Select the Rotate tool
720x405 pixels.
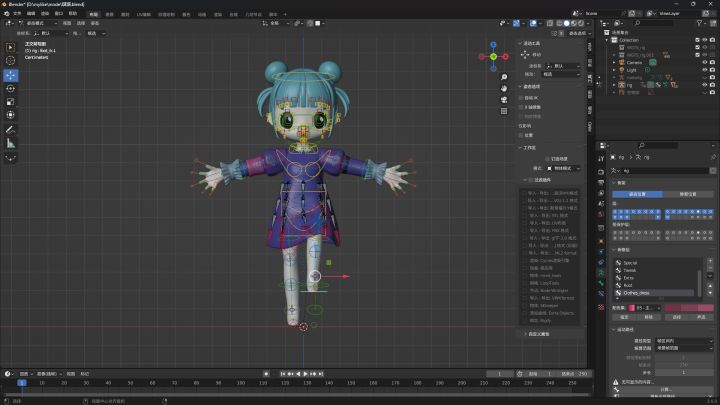pyautogui.click(x=10, y=89)
